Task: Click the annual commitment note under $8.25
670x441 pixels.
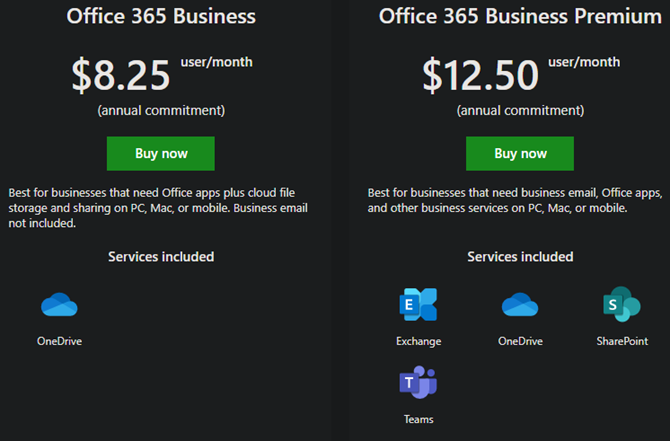Action: pos(161,111)
